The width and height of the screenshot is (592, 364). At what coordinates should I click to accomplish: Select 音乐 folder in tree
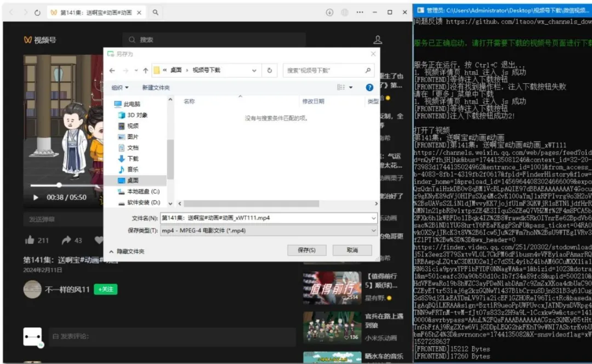(x=128, y=169)
